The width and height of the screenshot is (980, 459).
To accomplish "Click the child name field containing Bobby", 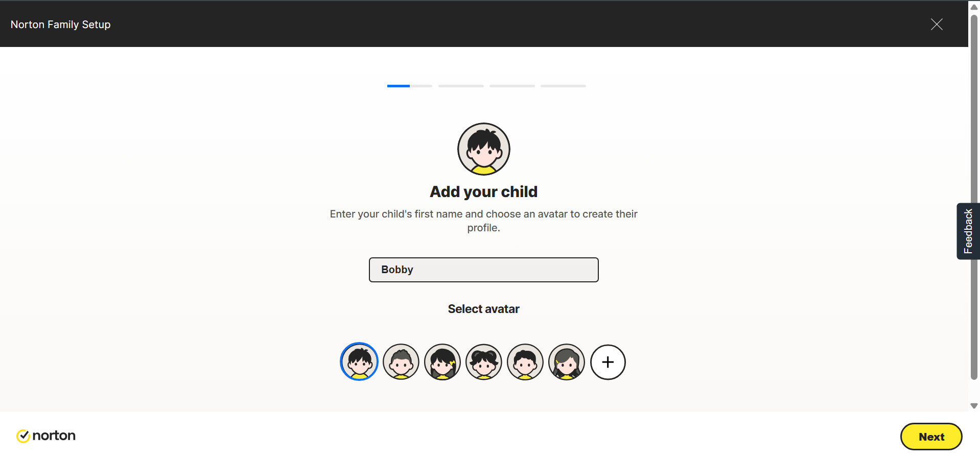I will coord(484,270).
